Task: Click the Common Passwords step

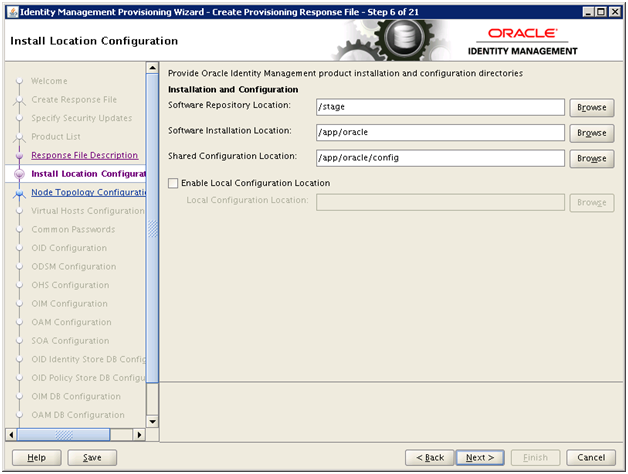Action: (x=73, y=230)
